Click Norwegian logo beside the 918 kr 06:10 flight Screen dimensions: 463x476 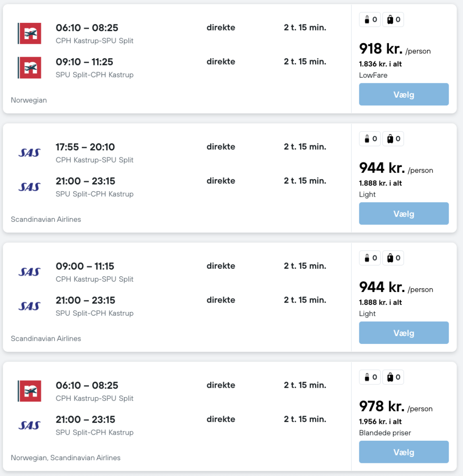pos(29,33)
